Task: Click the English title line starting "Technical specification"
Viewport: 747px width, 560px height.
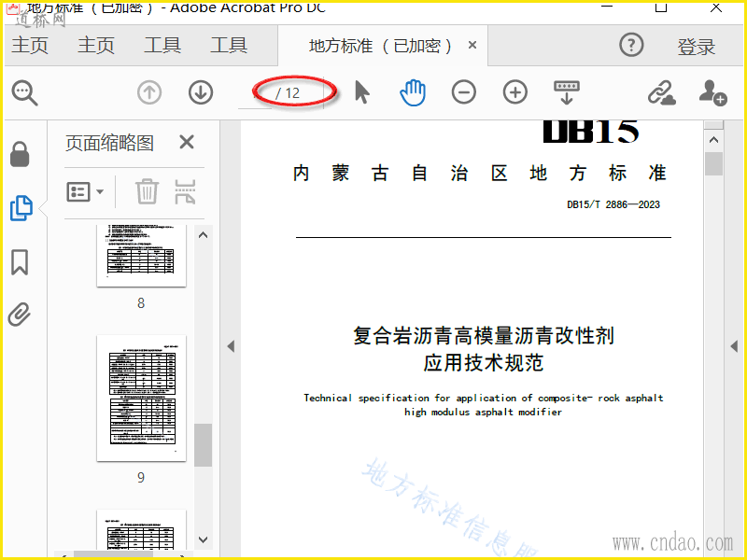Action: coord(484,398)
